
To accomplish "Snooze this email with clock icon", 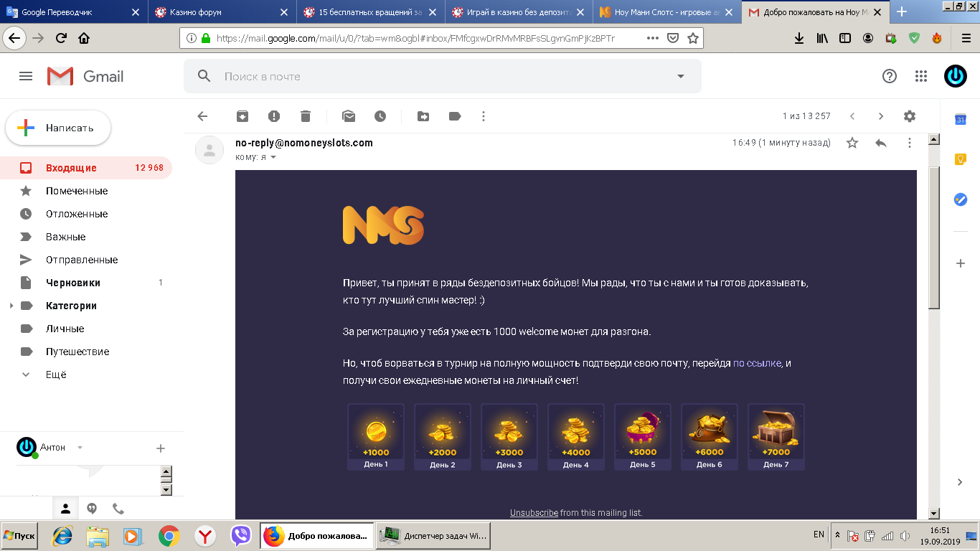I will pyautogui.click(x=380, y=116).
